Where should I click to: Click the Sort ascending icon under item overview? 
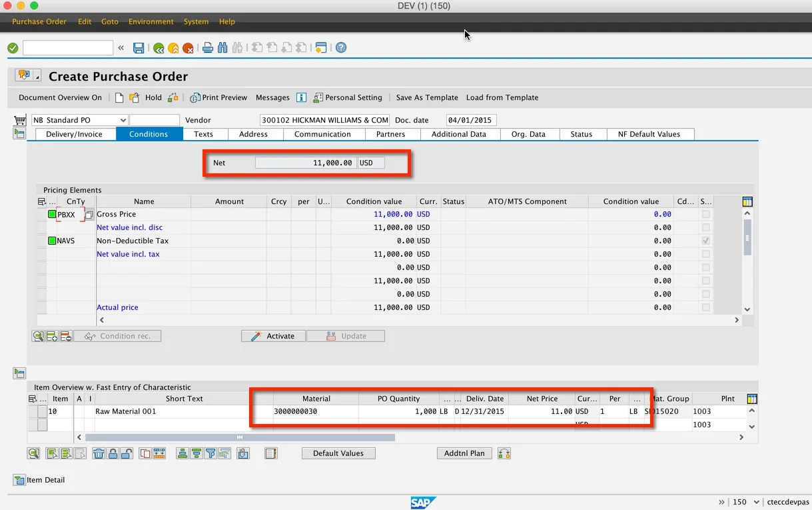tap(183, 453)
